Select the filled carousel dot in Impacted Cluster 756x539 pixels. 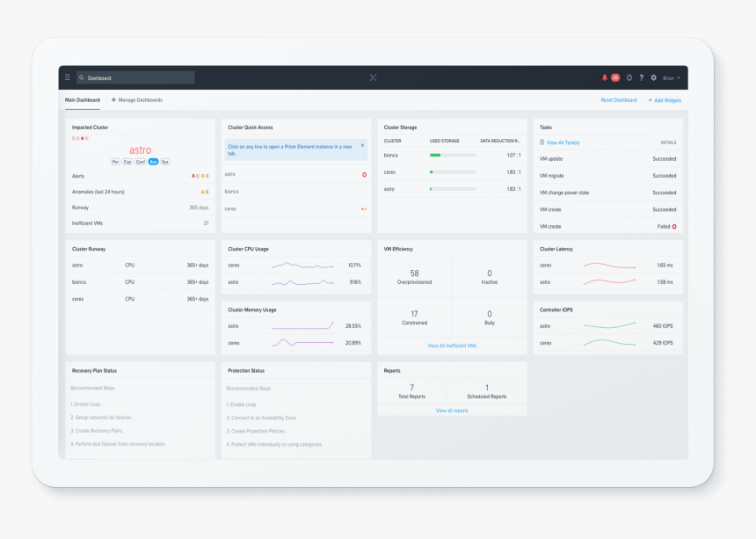tap(83, 138)
